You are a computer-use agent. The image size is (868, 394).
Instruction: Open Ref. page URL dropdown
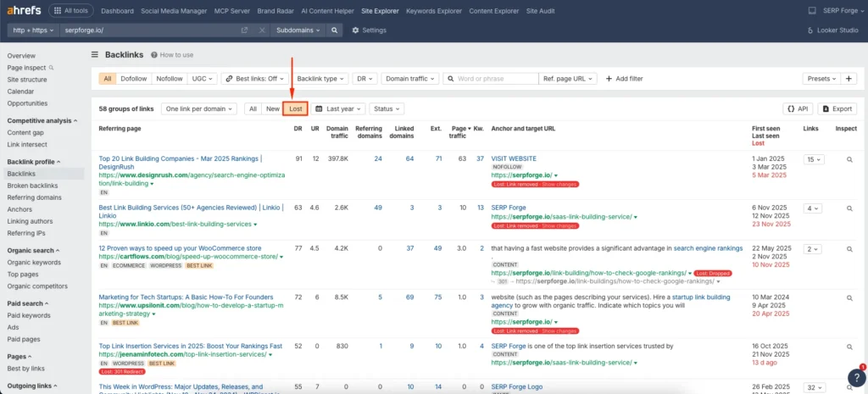(568, 79)
